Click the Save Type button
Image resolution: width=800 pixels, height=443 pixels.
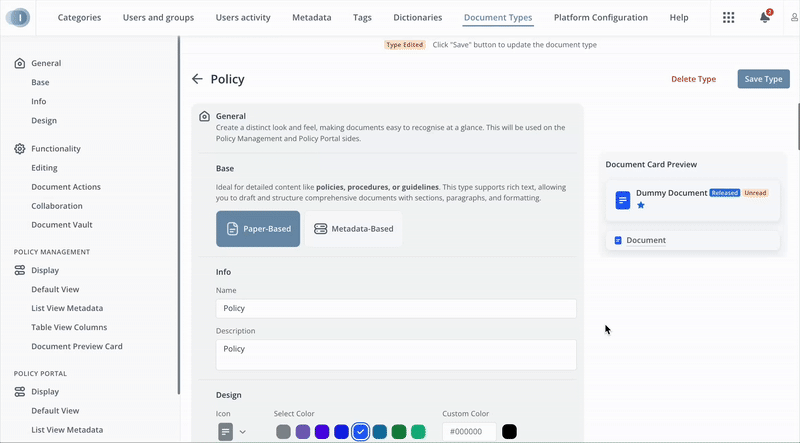tap(763, 79)
